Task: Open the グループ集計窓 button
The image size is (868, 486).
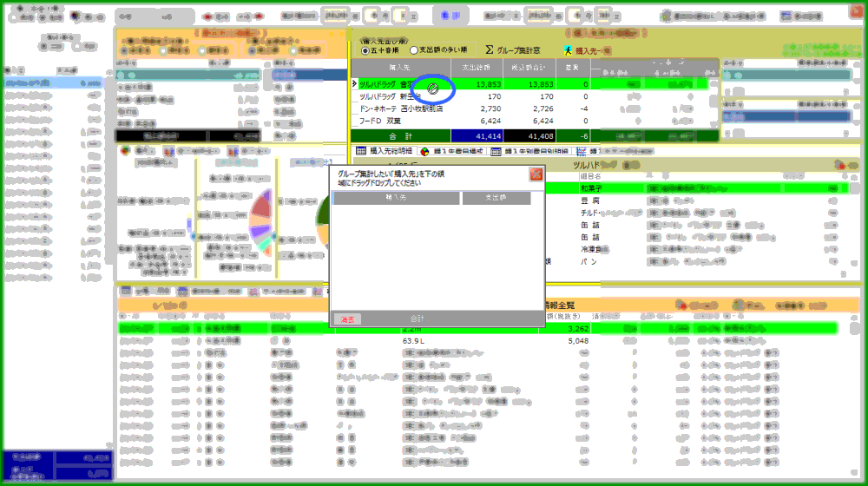Action: pyautogui.click(x=518, y=50)
